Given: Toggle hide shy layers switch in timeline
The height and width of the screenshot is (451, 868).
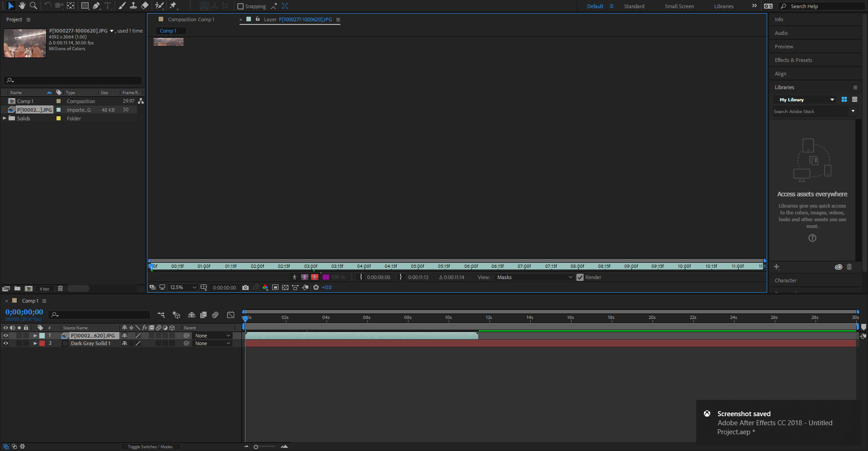Looking at the screenshot, I should click(x=192, y=315).
